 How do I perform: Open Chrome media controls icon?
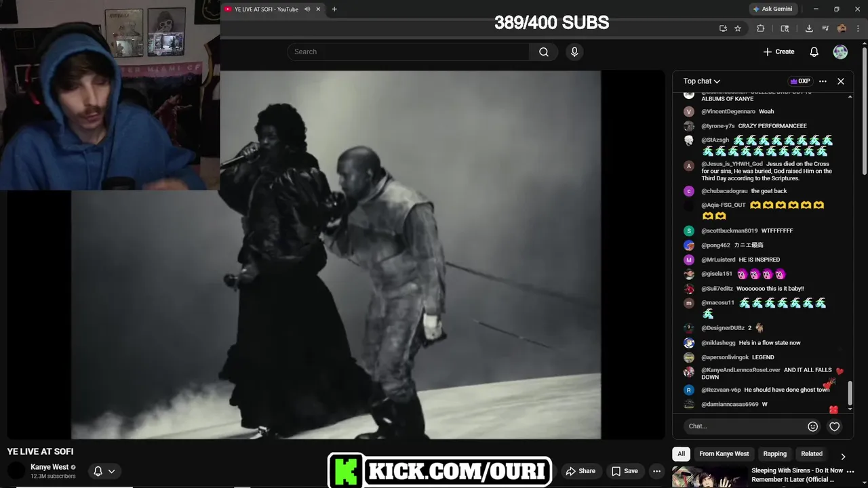[825, 28]
